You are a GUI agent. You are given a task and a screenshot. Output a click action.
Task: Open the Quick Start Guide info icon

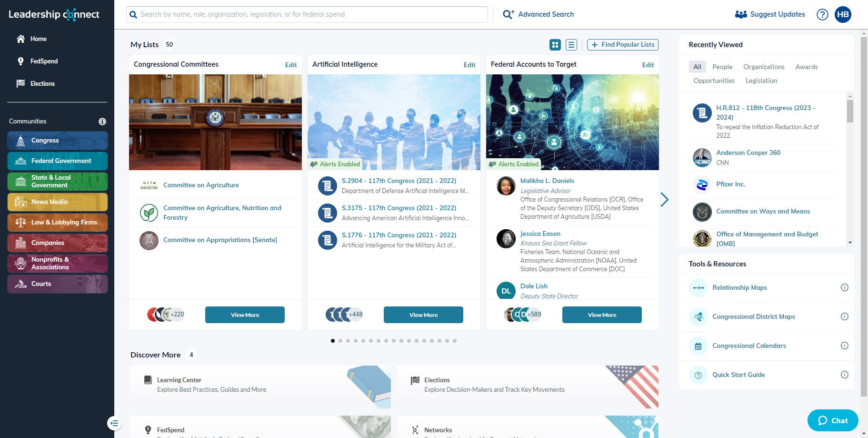[x=844, y=375]
